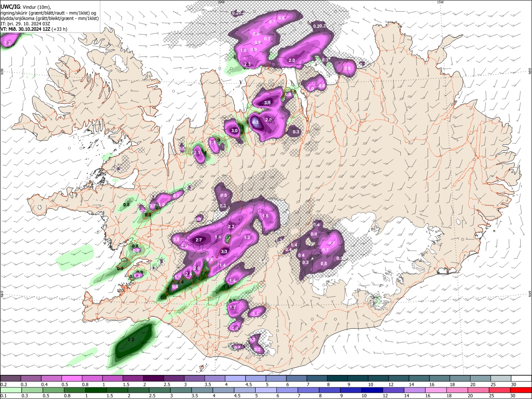Image resolution: width=532 pixels, height=399 pixels.
Task: Click the lavender core of the 4.3 snow cell
Action: coord(255,122)
